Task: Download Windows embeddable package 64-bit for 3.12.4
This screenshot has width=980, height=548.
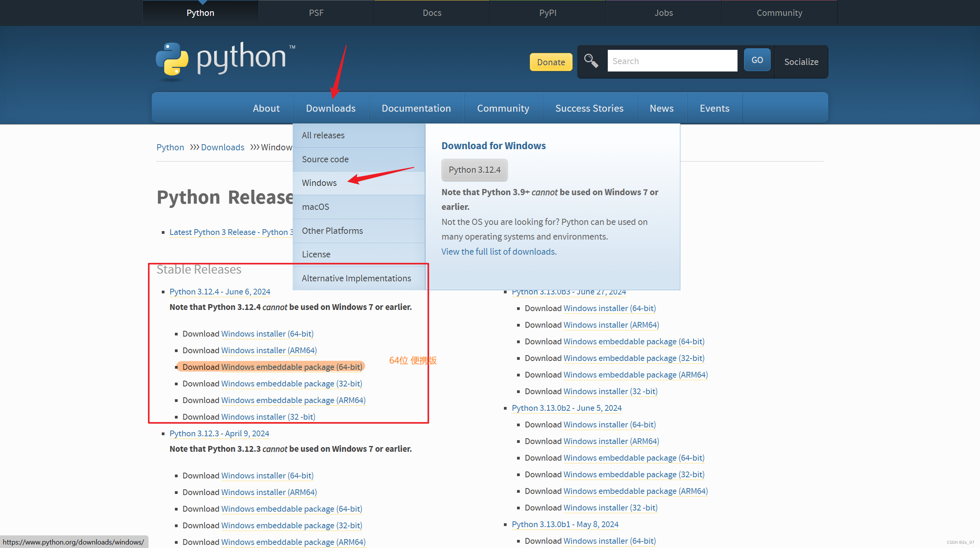Action: click(292, 367)
